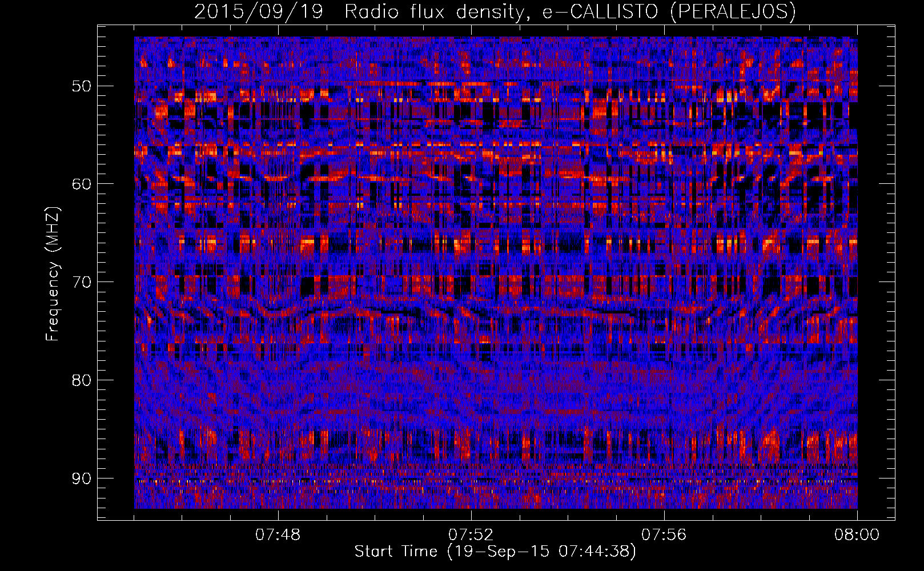Click the frequency tick label "70"
924x571 pixels.
[81, 282]
